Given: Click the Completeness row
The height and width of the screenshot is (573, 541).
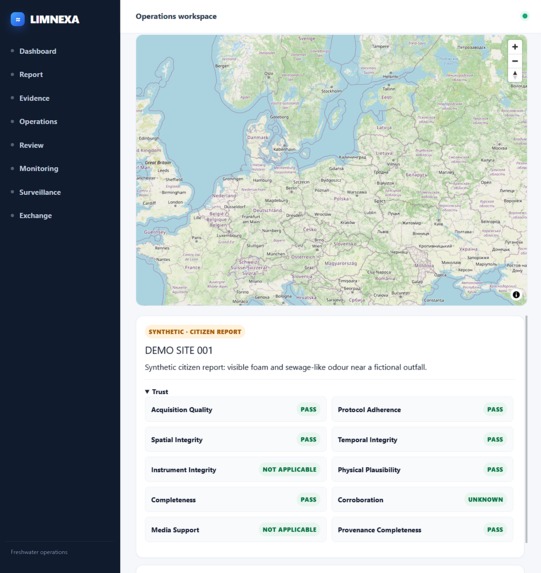Looking at the screenshot, I should tap(235, 500).
